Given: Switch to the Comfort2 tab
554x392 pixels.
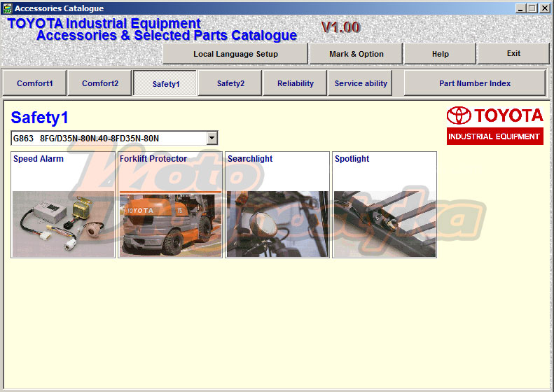Looking at the screenshot, I should pyautogui.click(x=100, y=83).
